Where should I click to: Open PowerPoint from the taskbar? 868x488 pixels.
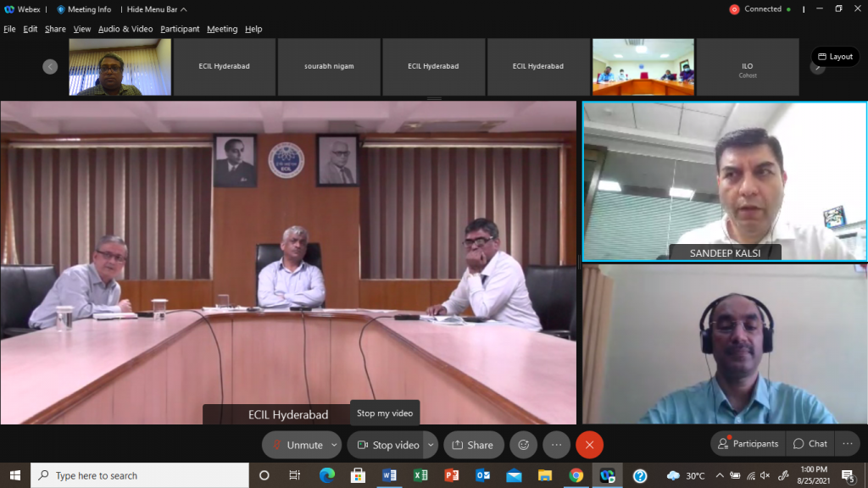[x=451, y=475]
